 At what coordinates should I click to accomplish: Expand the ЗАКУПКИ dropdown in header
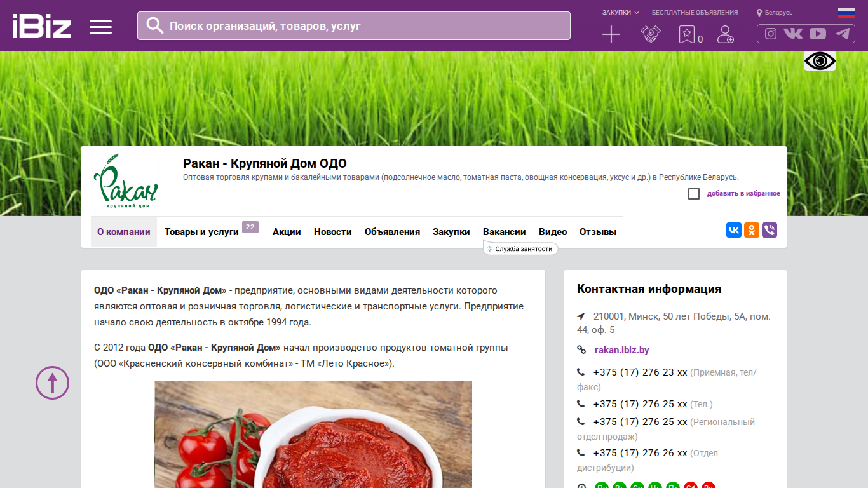(621, 13)
